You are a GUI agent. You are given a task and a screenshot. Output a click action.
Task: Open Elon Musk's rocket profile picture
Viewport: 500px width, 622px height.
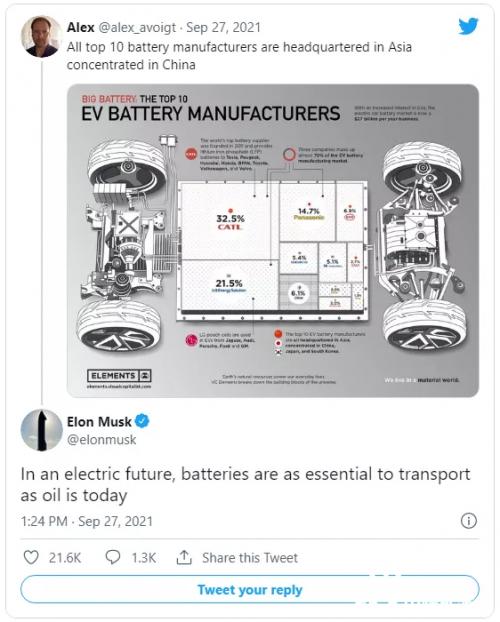coord(41,430)
